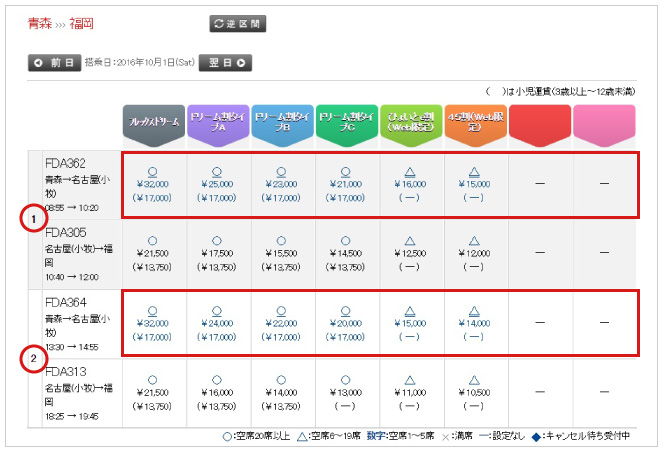
Task: Click the FDA305 フレックスドリーム ¥21,500 price
Action: [x=153, y=253]
